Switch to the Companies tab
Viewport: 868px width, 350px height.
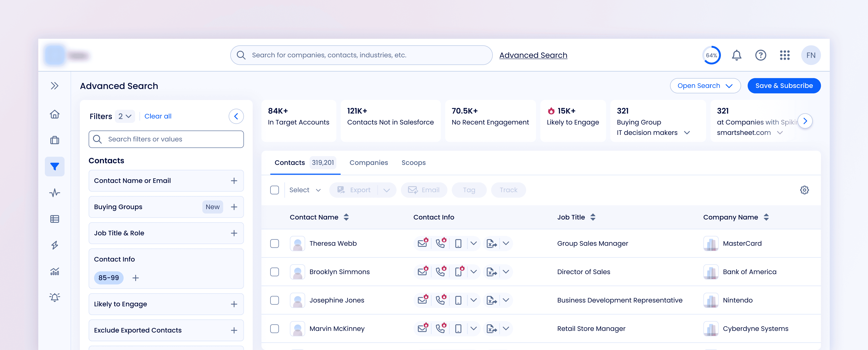[369, 163]
